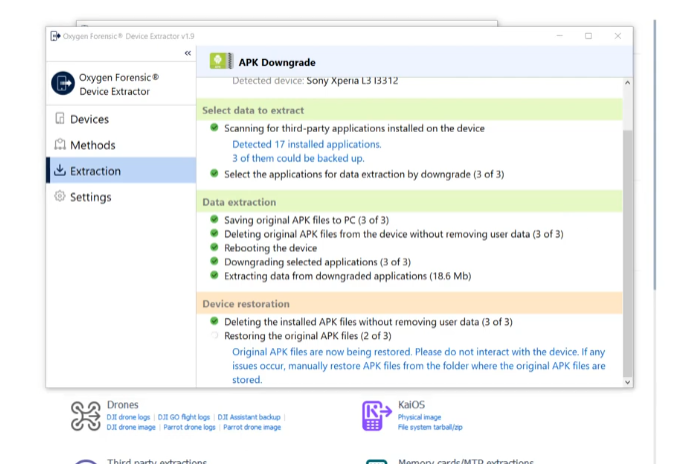This screenshot has width=695, height=464.
Task: Click 'Downgrading selected applications (3 of 3)' text
Action: 317,262
